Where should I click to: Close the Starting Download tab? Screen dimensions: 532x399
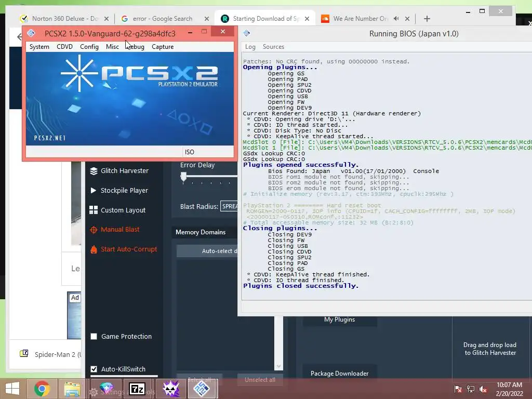(x=307, y=19)
